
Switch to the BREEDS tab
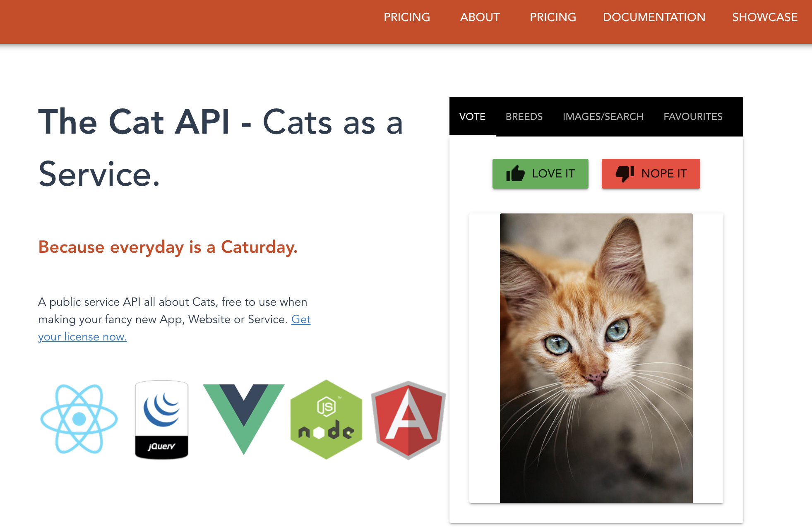(x=524, y=117)
